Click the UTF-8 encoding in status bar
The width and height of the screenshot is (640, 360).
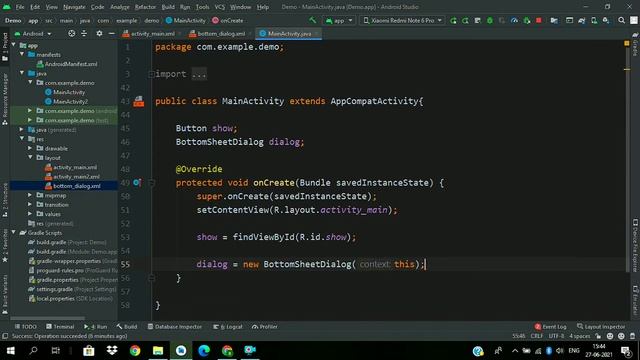pyautogui.click(x=556, y=336)
